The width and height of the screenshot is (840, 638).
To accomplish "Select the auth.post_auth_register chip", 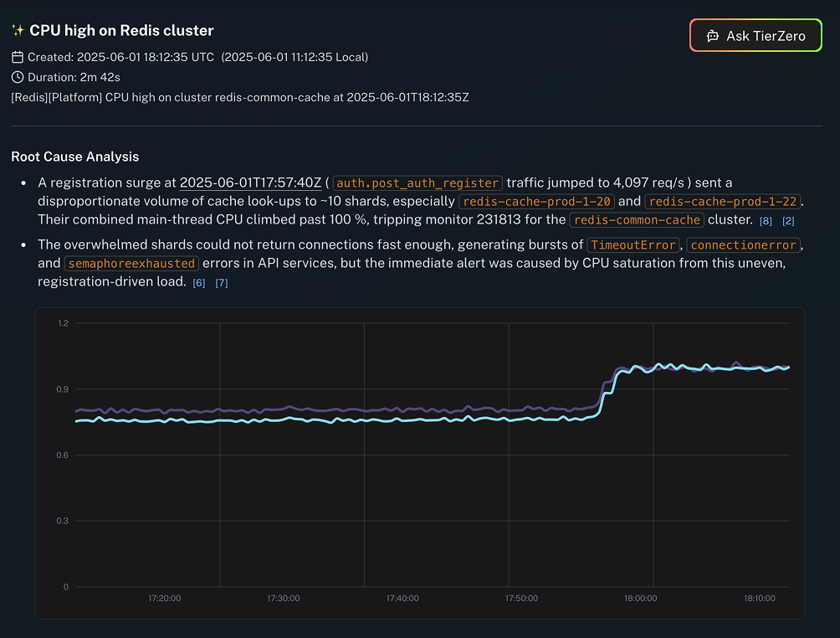I will pyautogui.click(x=417, y=183).
